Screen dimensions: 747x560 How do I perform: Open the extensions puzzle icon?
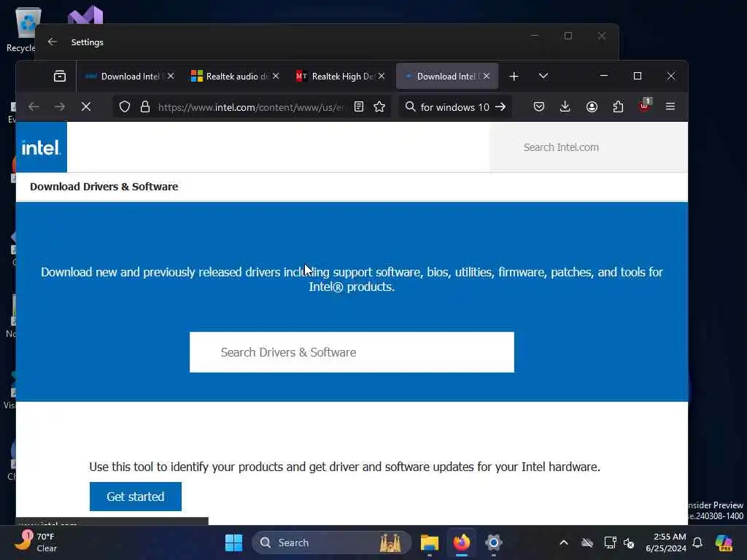click(618, 106)
